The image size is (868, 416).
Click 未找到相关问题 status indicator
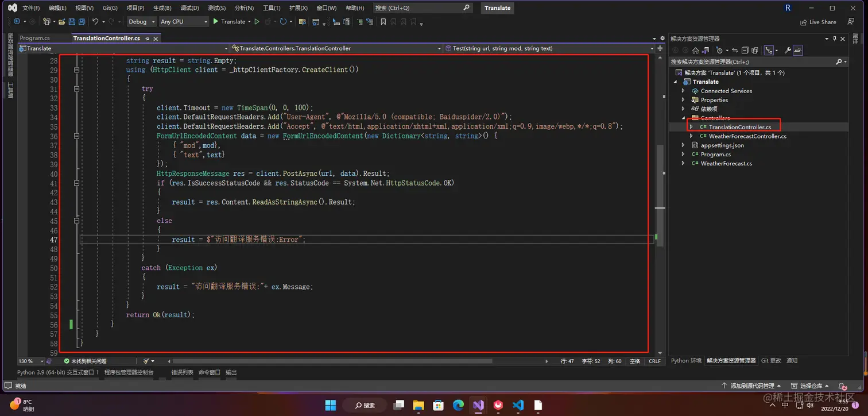click(85, 361)
